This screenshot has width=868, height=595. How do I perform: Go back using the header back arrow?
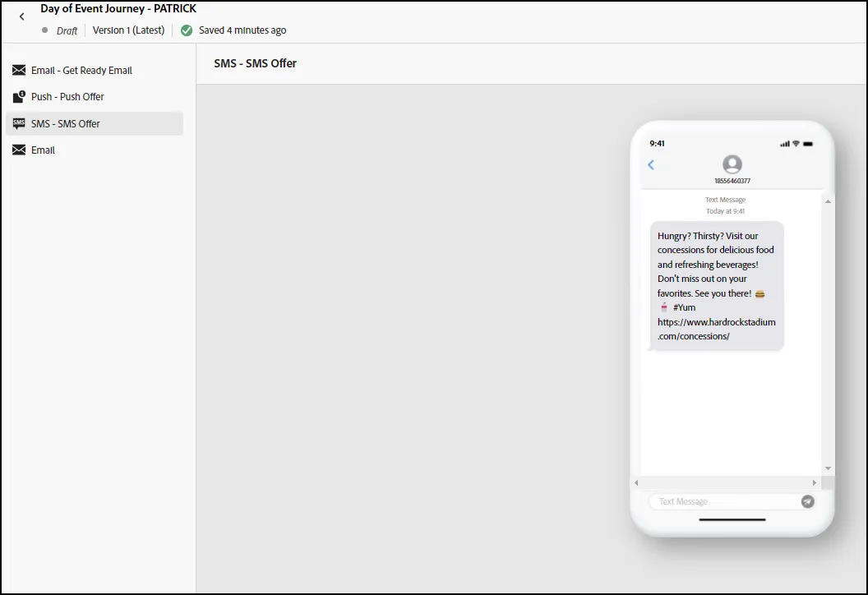click(x=21, y=17)
